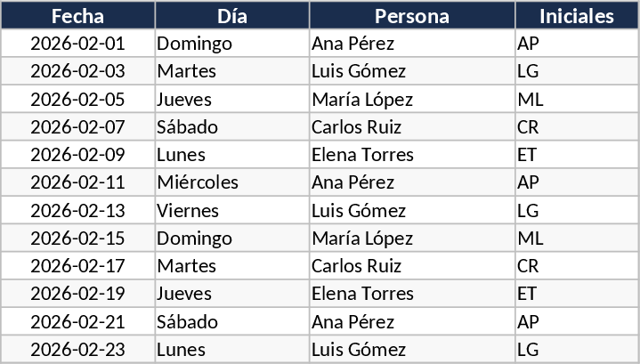Click the Fecha column header
The image size is (640, 364).
(x=77, y=16)
